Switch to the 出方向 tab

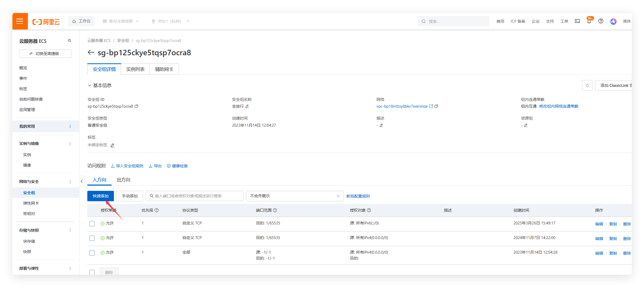pos(123,180)
